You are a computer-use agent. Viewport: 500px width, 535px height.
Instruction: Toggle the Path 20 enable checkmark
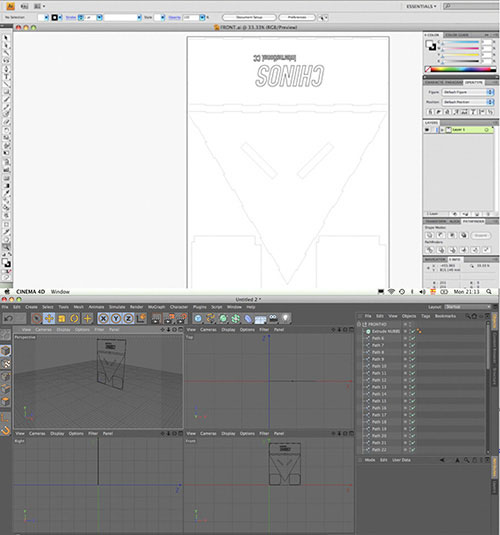pos(413,436)
